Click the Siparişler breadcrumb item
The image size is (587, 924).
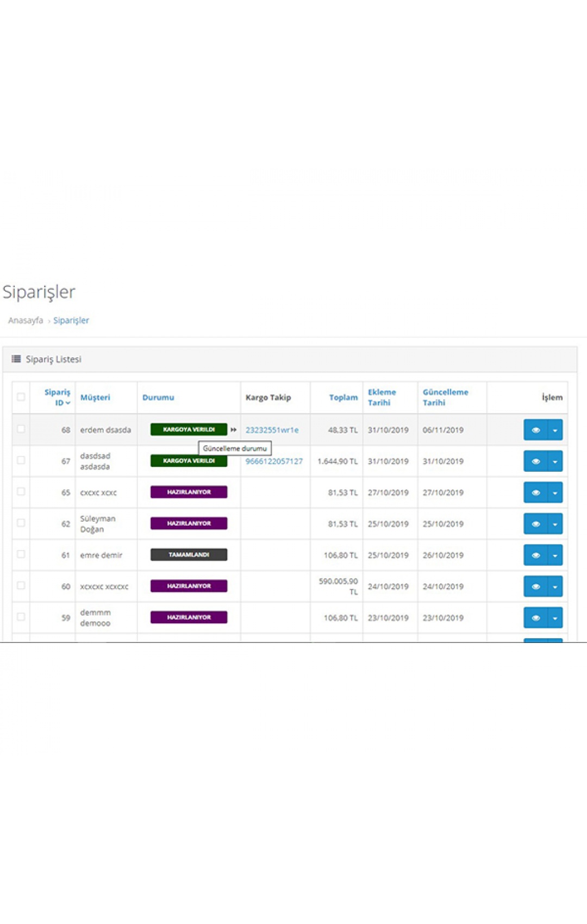[71, 321]
